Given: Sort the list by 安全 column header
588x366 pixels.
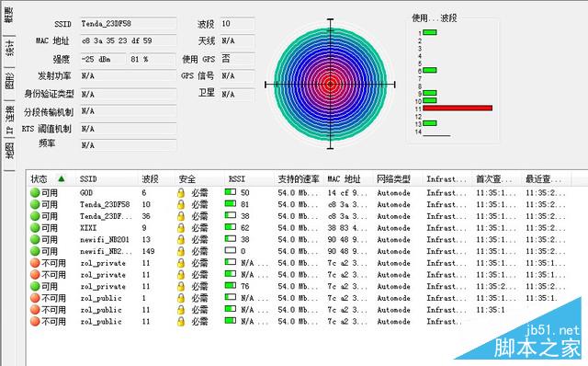Looking at the screenshot, I should (187, 179).
